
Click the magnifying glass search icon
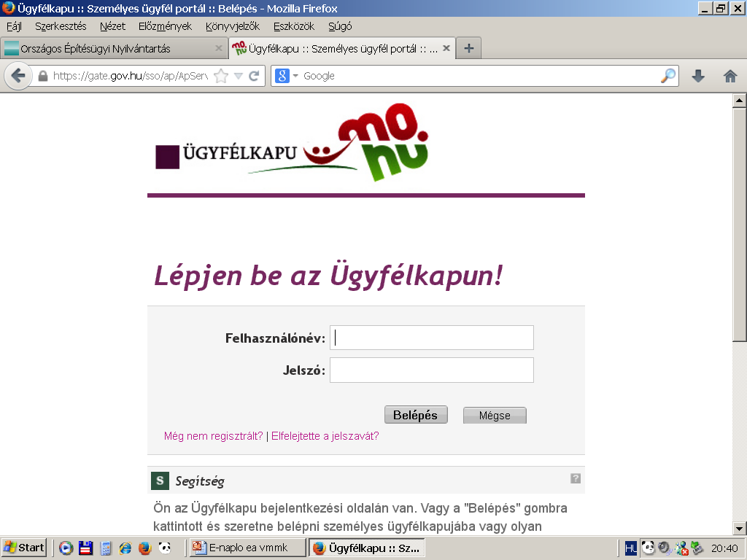(x=668, y=76)
